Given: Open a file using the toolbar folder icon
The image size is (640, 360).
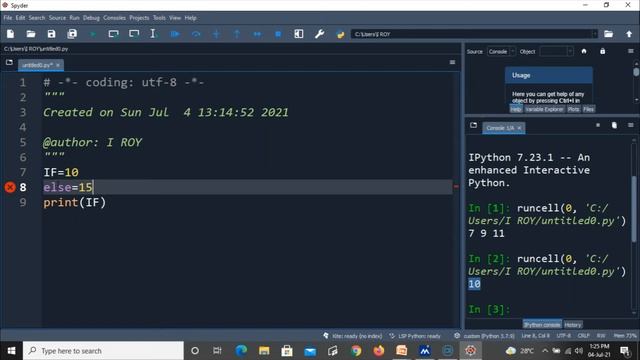Looking at the screenshot, I should (31, 34).
